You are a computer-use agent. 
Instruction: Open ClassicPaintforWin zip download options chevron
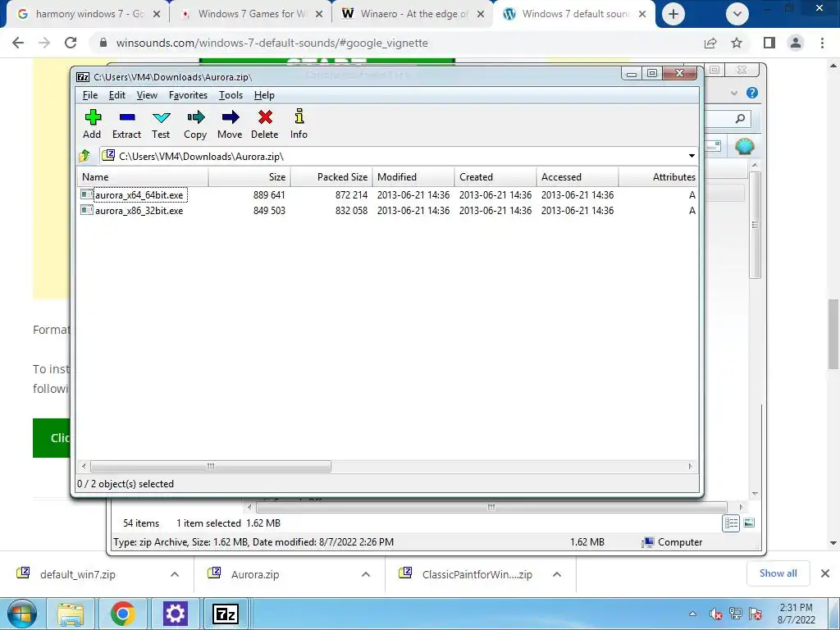pyautogui.click(x=557, y=574)
